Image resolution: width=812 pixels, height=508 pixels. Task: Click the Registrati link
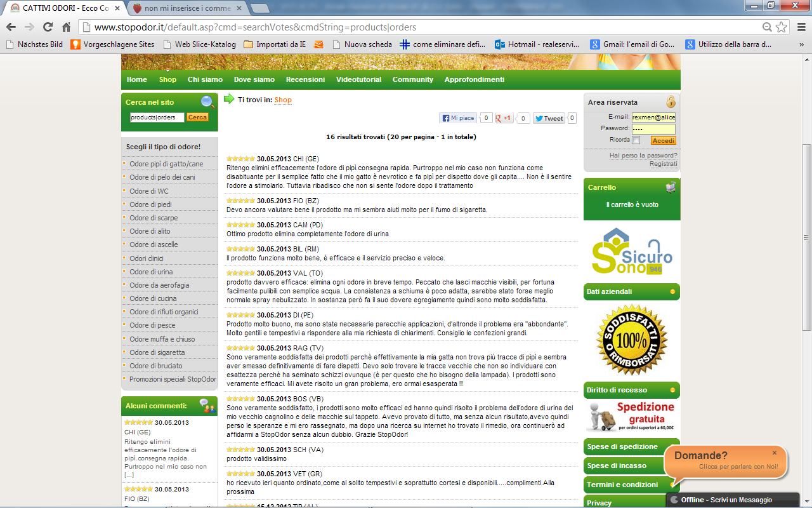pos(663,164)
